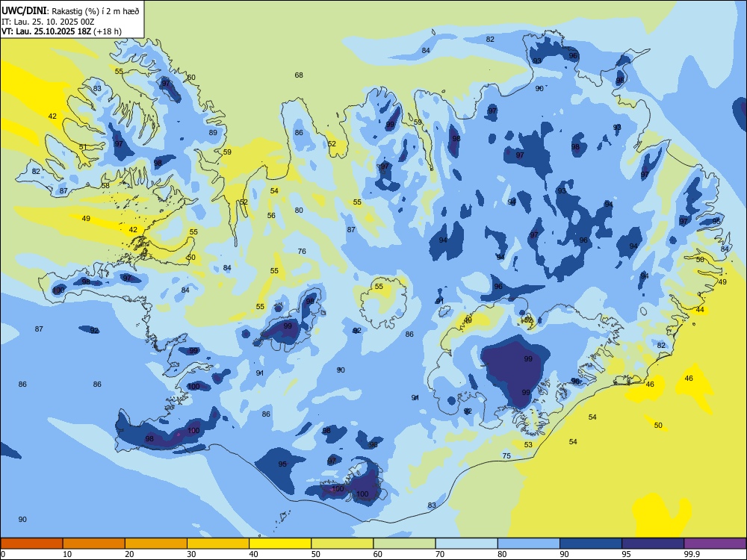
Task: Pick the purple above-99.9 legend swatch
Action: point(715,544)
